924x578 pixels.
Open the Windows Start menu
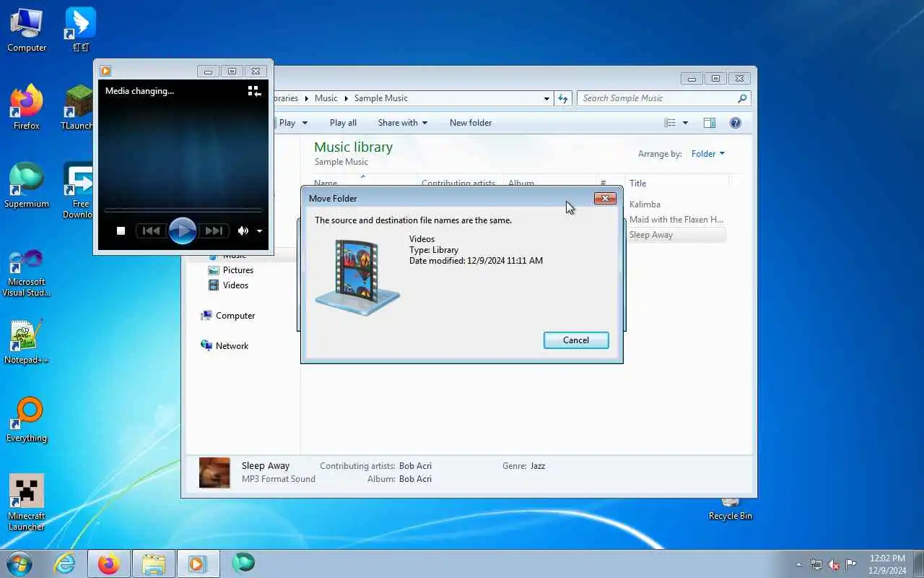tap(19, 563)
